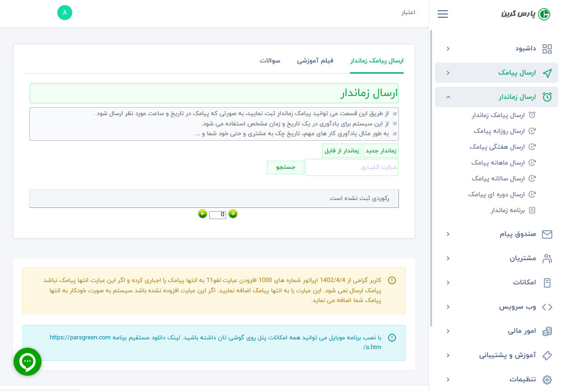This screenshot has height=392, width=563.
Task: Click the hamburger menu icon
Action: point(442,14)
